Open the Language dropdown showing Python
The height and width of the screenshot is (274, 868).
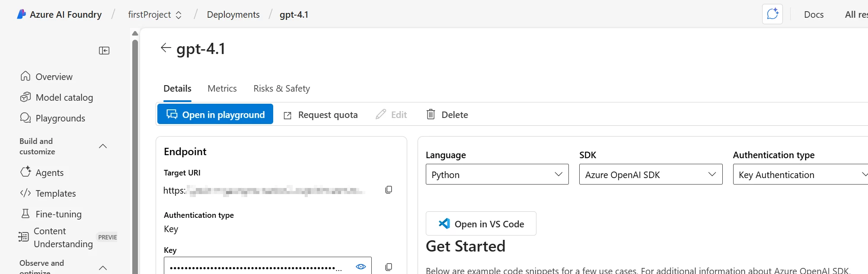click(497, 174)
